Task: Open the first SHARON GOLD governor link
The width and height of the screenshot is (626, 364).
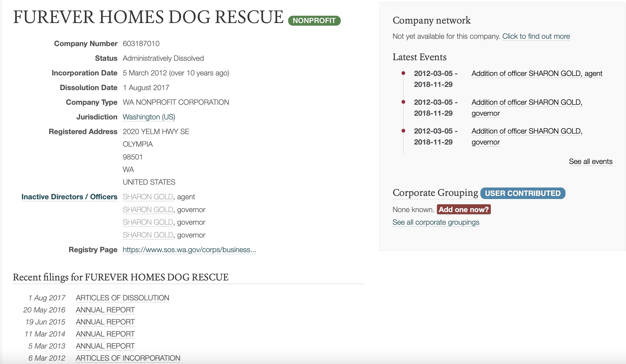Action: pyautogui.click(x=148, y=209)
